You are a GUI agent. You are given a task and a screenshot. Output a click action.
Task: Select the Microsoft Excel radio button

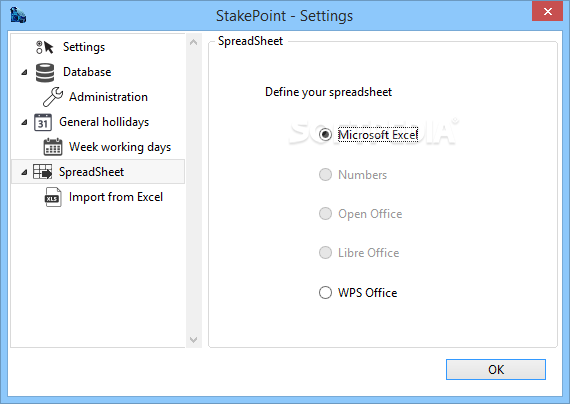(x=325, y=135)
